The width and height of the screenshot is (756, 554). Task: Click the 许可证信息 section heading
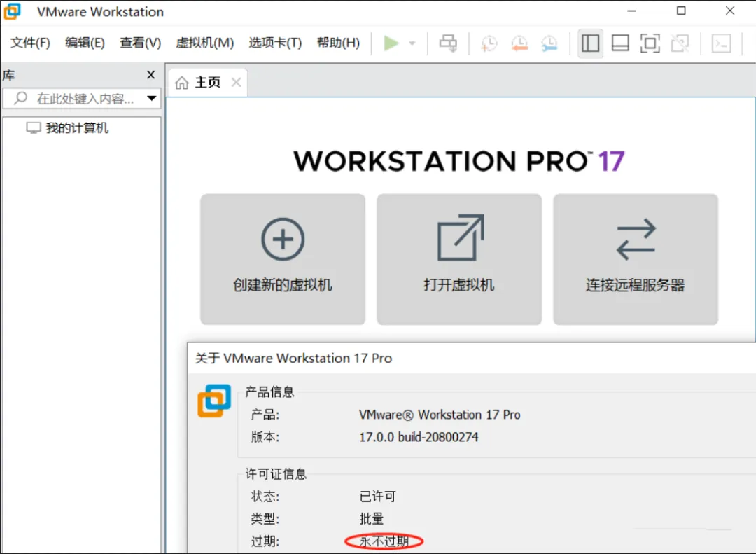[x=276, y=474]
